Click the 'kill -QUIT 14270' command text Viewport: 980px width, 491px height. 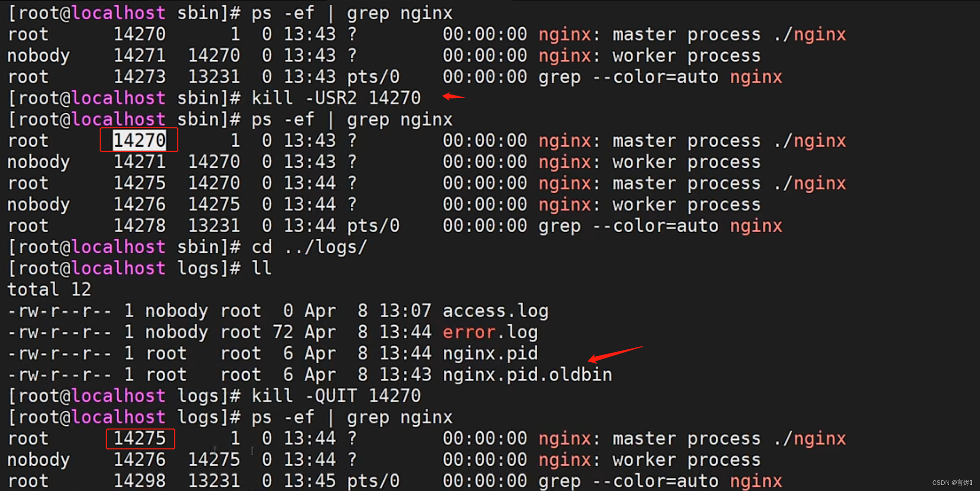tap(336, 395)
